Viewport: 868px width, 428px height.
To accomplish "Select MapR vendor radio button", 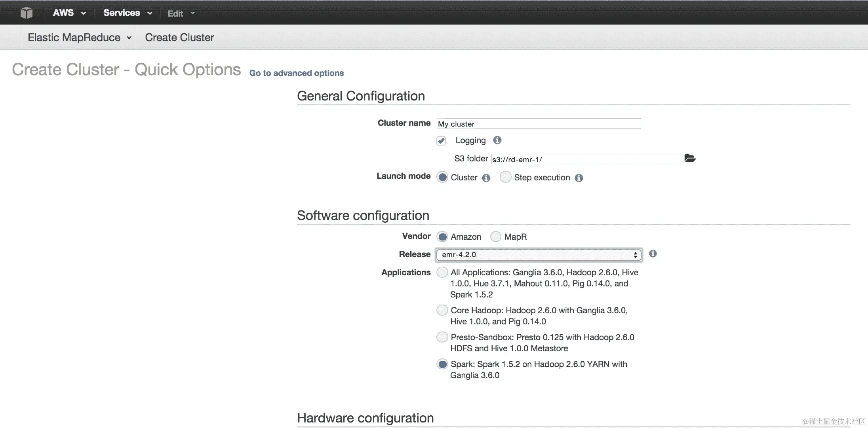I will point(495,237).
